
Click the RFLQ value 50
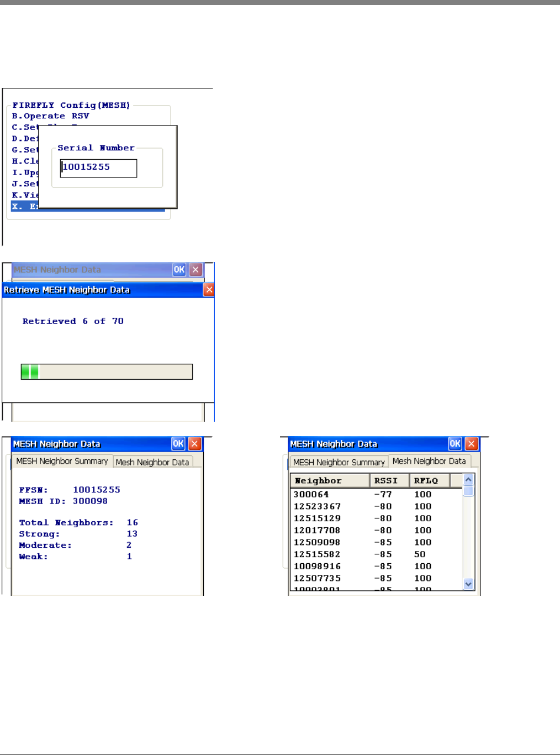coord(420,554)
